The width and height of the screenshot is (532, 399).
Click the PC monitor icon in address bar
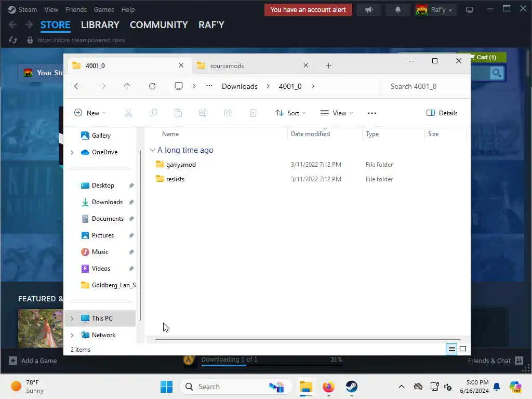179,86
